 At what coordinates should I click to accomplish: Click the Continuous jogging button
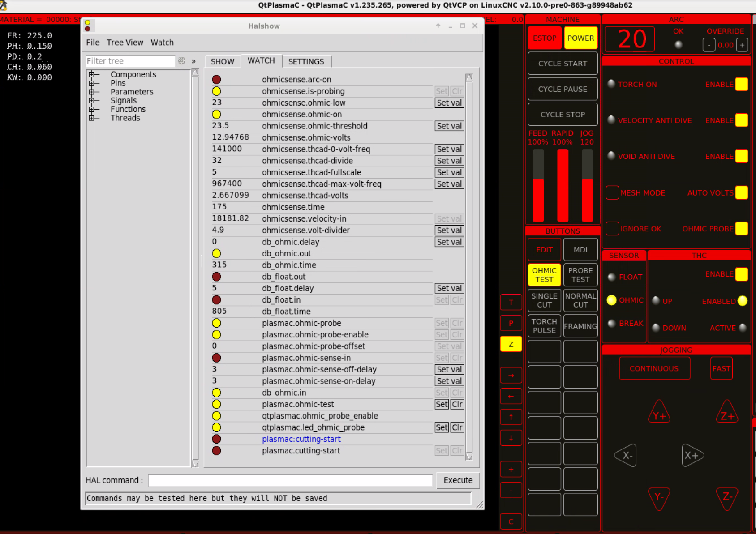(x=654, y=368)
